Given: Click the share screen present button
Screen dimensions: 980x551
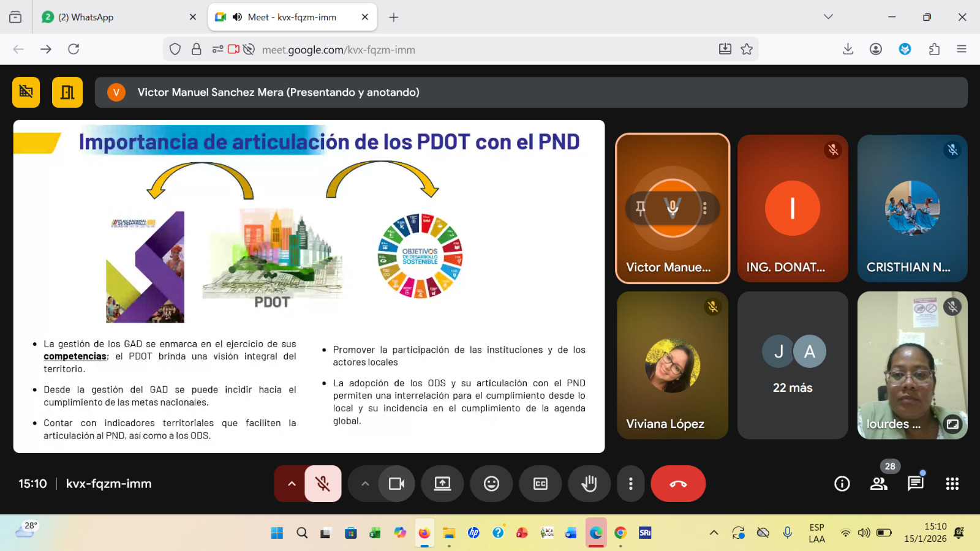Looking at the screenshot, I should tap(442, 484).
